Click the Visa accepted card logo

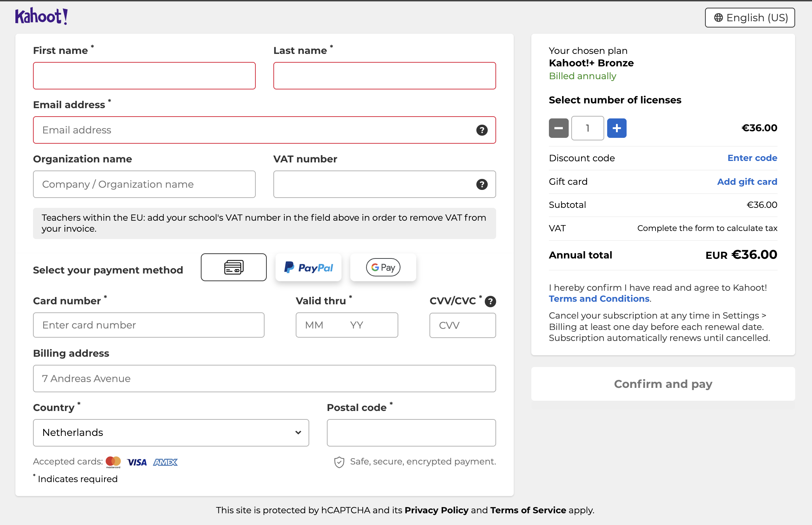(137, 462)
